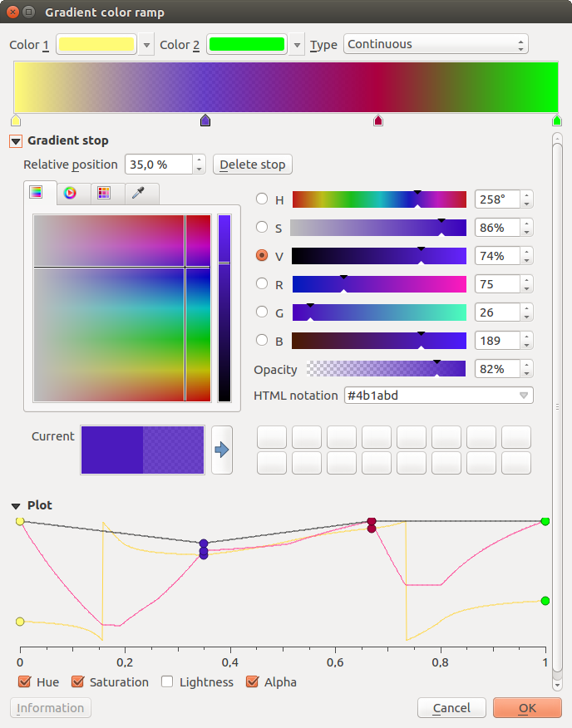Click the Delete stop button
The width and height of the screenshot is (572, 728).
(253, 165)
